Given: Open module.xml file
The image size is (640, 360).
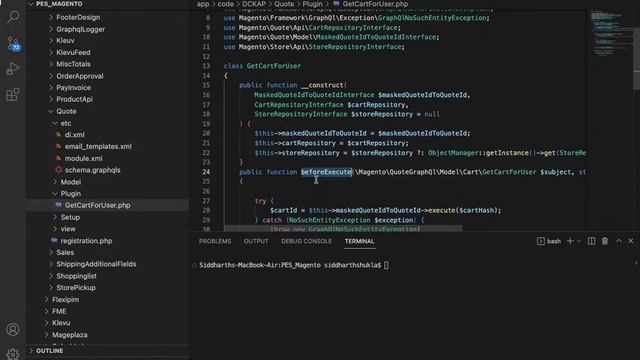Looking at the screenshot, I should [83, 158].
